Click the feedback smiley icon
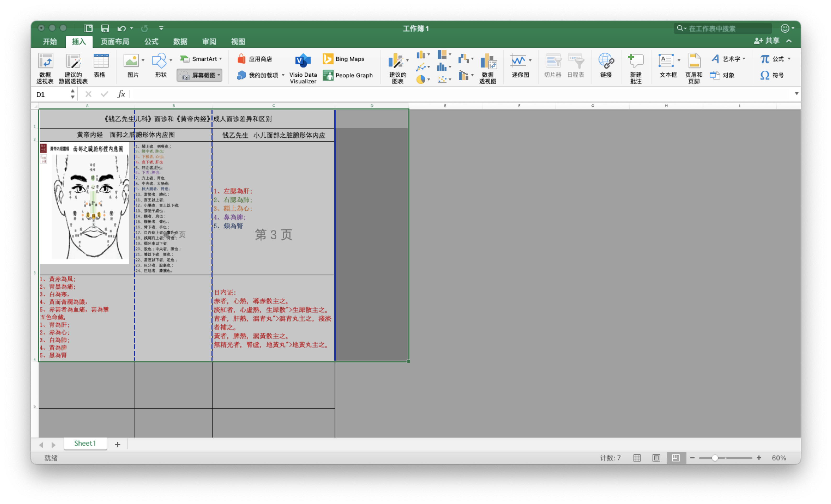This screenshot has width=831, height=504. [x=785, y=28]
